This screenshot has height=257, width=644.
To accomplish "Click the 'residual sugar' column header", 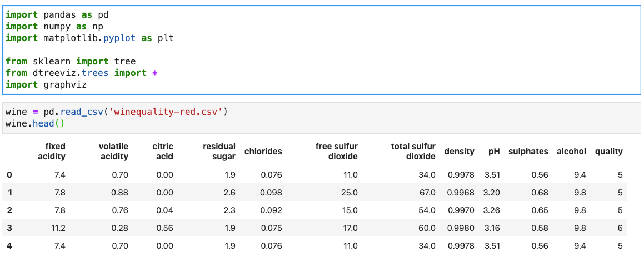I will coord(219,151).
